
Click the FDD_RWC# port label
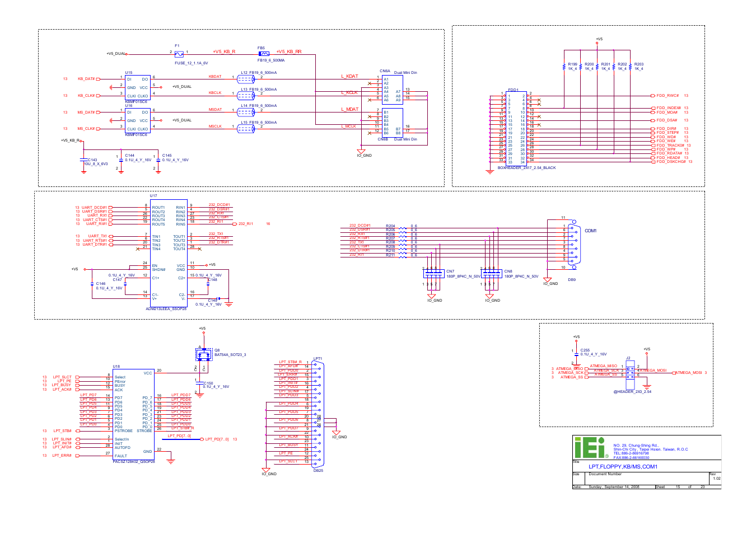(668, 96)
